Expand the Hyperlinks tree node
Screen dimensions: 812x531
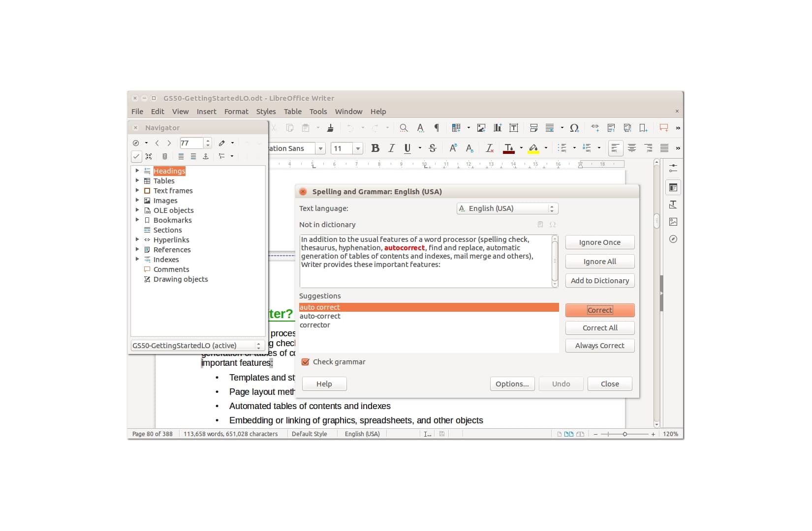[137, 239]
